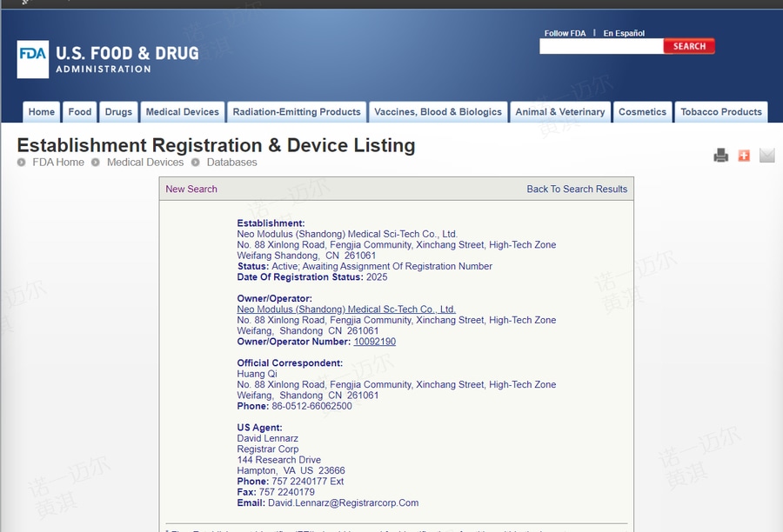
Task: Click 144 Research Drive address
Action: coord(278,460)
